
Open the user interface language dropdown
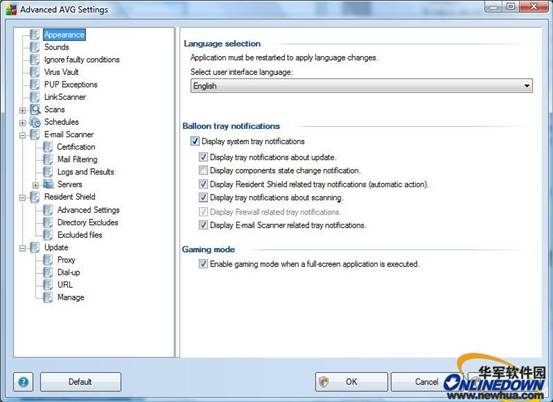361,86
